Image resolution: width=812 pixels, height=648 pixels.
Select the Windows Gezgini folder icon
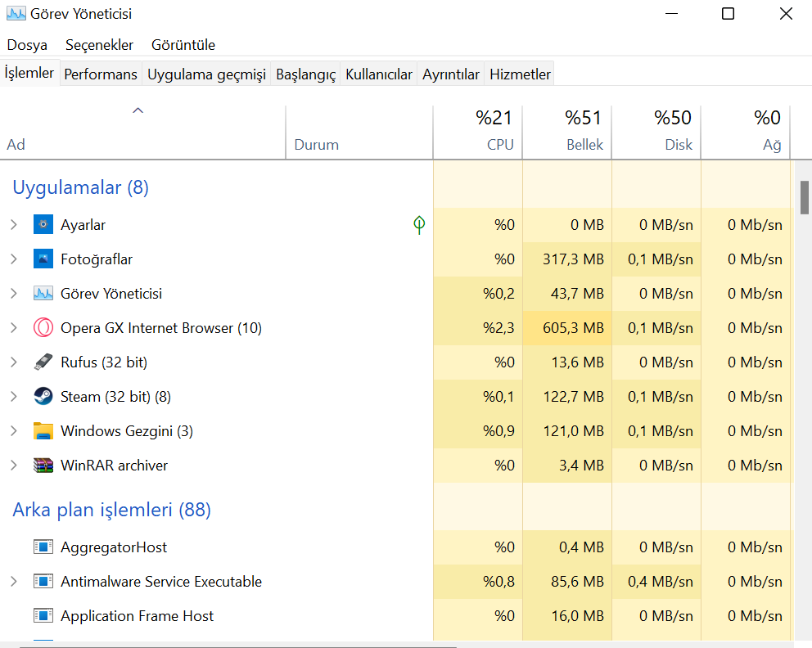(43, 431)
